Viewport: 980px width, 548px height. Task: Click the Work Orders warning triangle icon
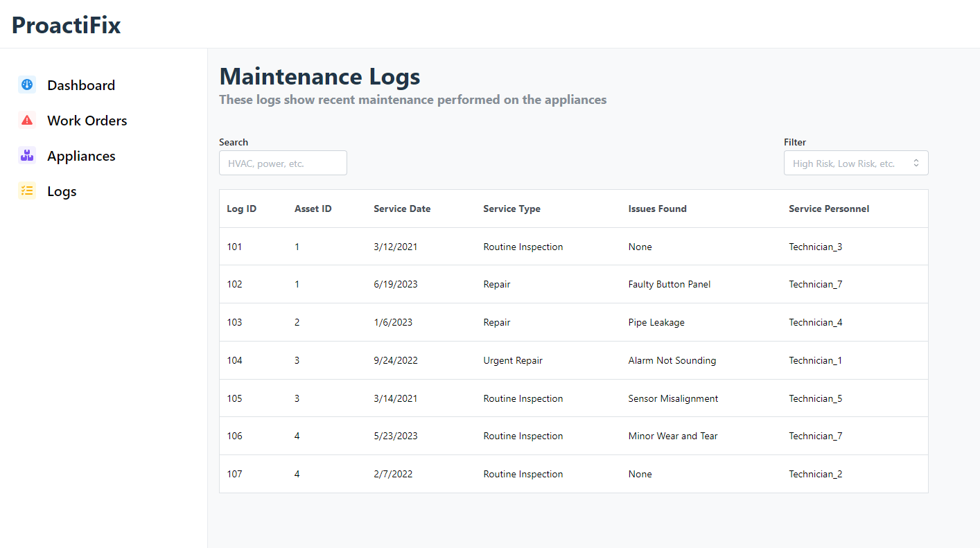27,120
